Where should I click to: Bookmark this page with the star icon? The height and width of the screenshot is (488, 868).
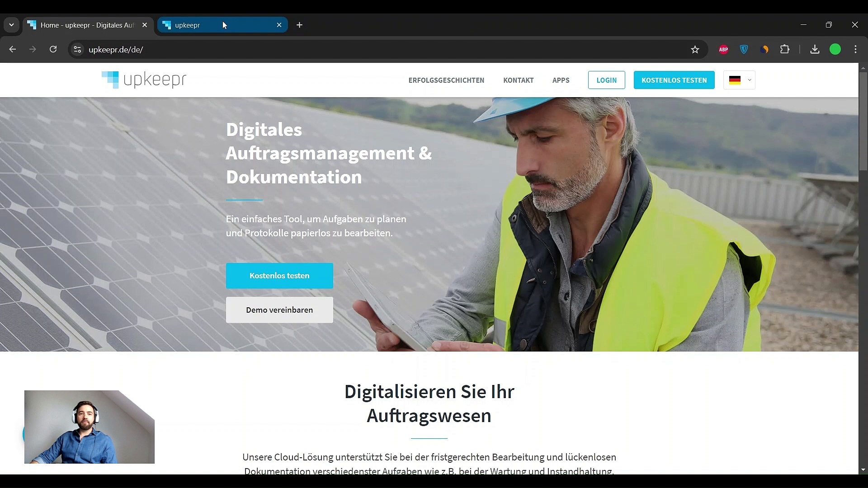(695, 50)
